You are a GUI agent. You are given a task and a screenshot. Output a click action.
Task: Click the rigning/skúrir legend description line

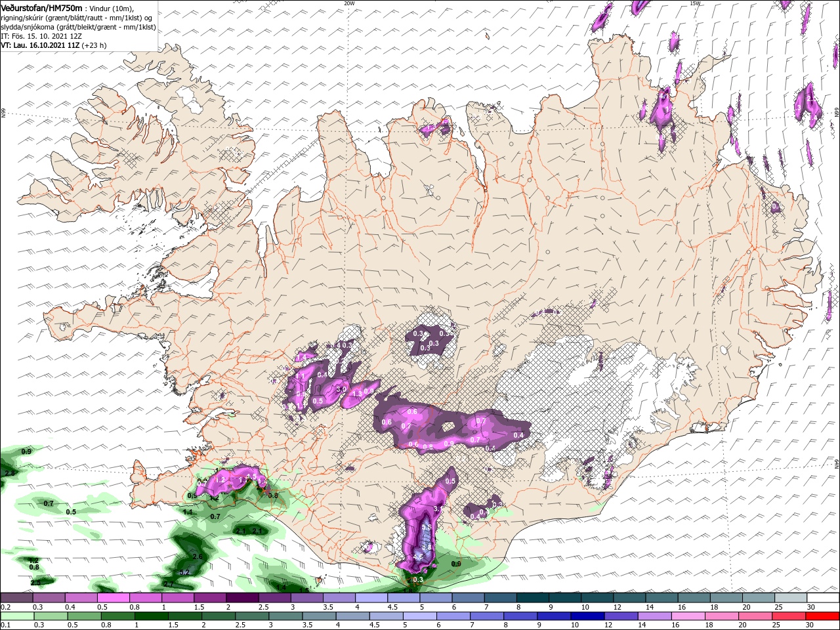(75, 17)
